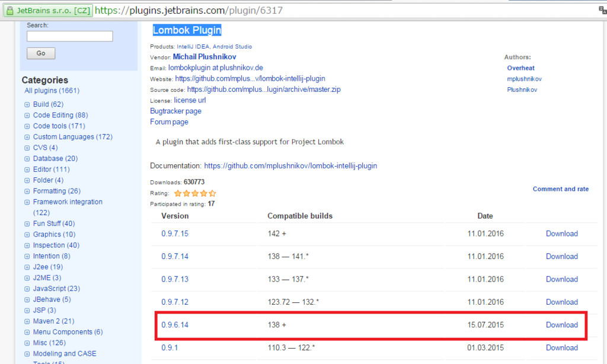Expand the J2ME category node
Image resolution: width=607 pixels, height=364 pixels.
(27, 278)
